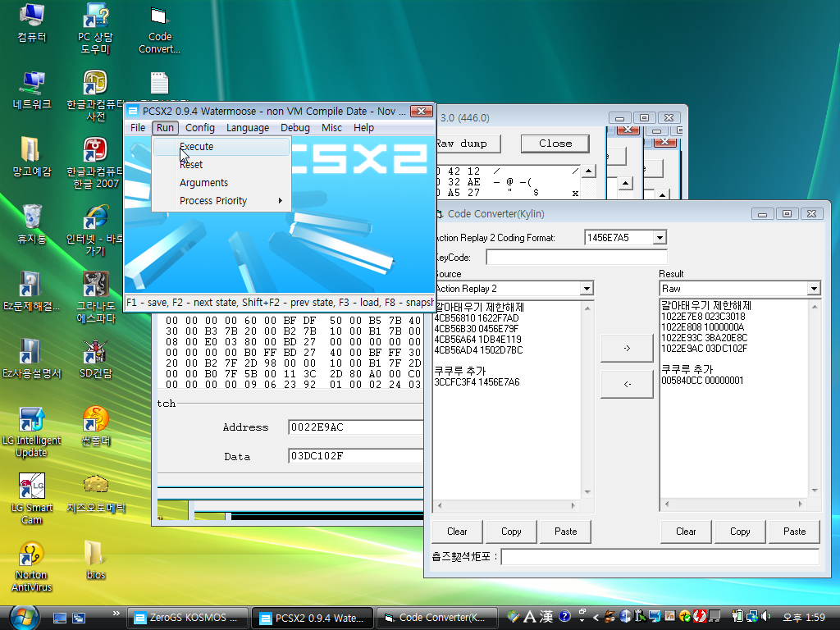
Task: Click the Windows Start orb
Action: (x=24, y=617)
